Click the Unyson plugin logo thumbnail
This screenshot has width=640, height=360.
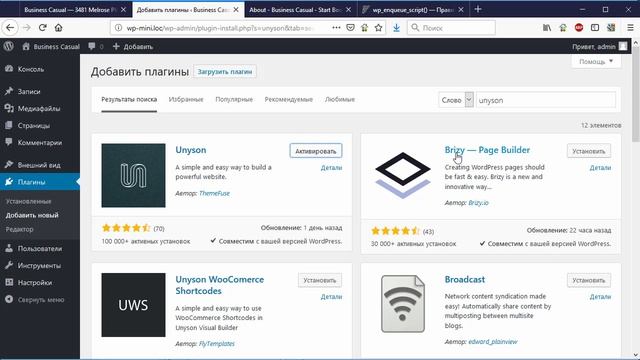point(133,176)
